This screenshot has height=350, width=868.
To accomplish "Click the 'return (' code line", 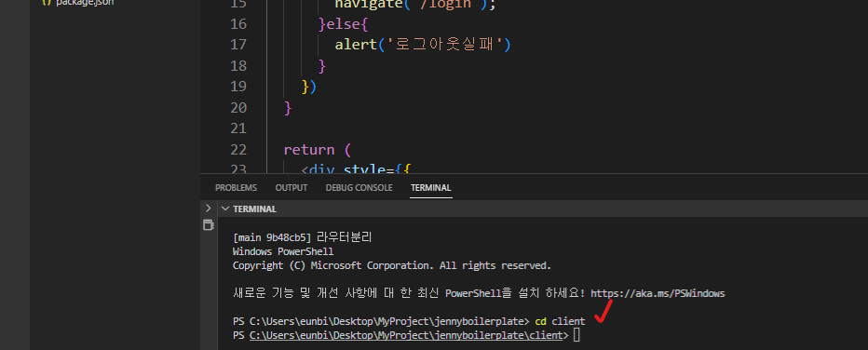I will 318,150.
